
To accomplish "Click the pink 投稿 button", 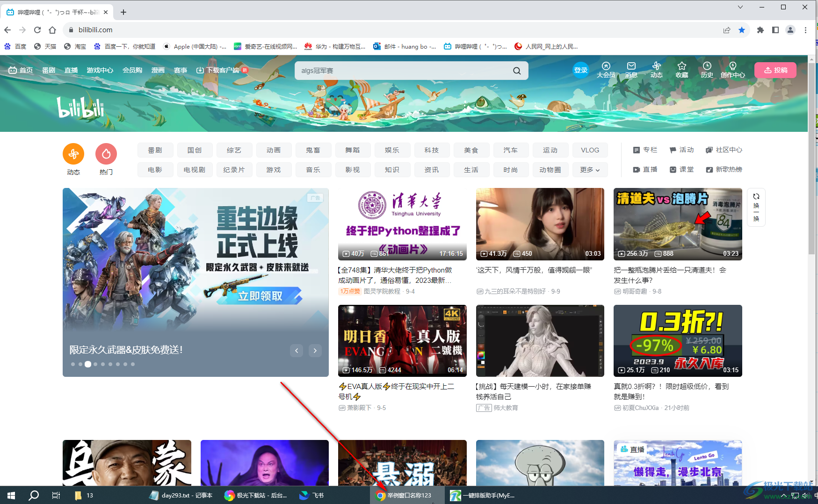I will tap(775, 70).
